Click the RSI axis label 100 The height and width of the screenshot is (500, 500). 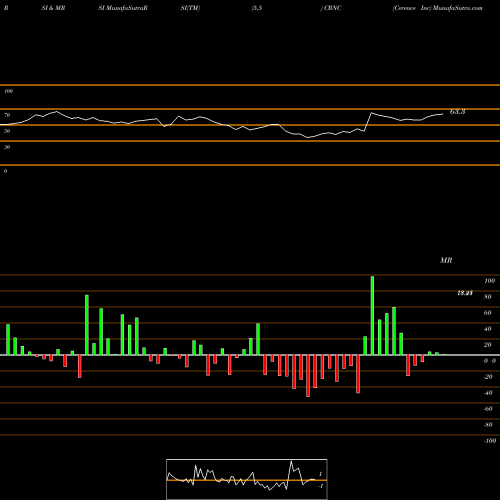click(x=8, y=91)
